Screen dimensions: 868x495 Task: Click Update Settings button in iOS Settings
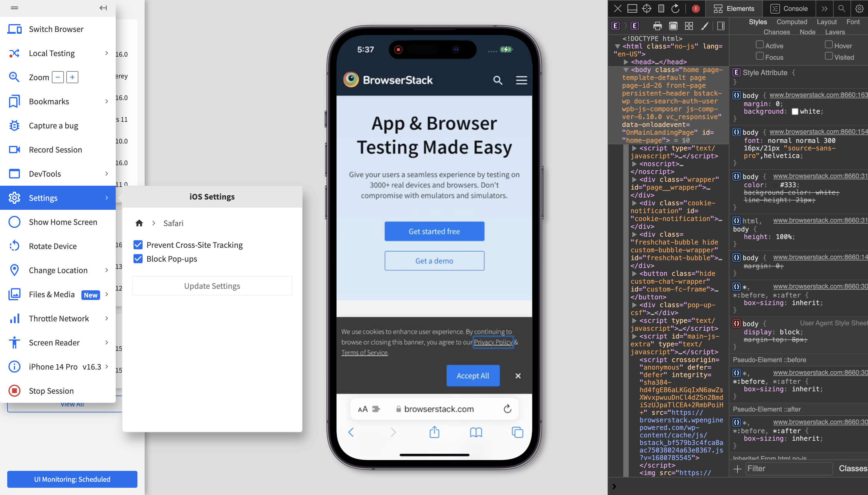pos(212,285)
